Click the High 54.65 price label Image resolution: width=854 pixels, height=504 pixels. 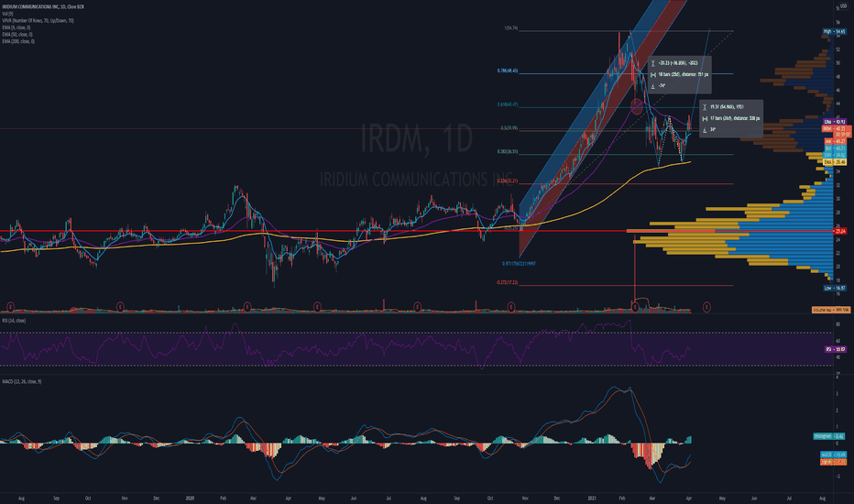(x=834, y=31)
